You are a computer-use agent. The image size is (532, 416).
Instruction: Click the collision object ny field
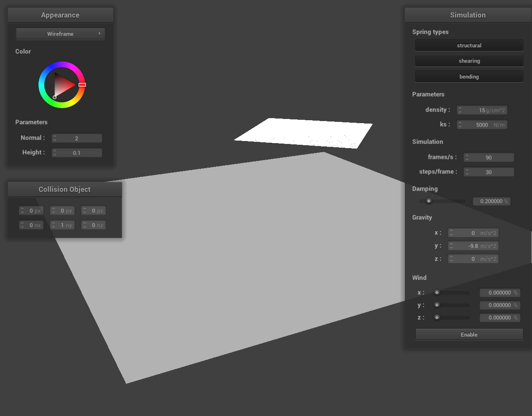pyautogui.click(x=62, y=225)
